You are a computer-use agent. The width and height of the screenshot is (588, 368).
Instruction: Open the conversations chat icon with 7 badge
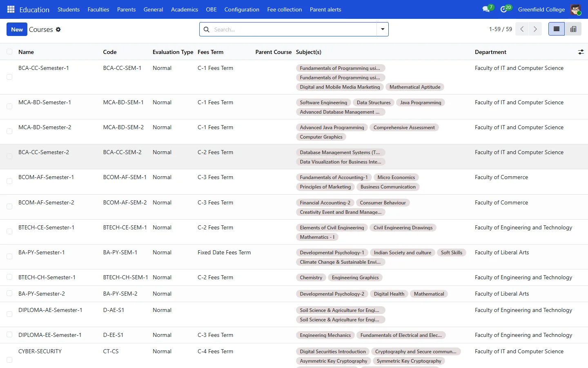(x=486, y=9)
